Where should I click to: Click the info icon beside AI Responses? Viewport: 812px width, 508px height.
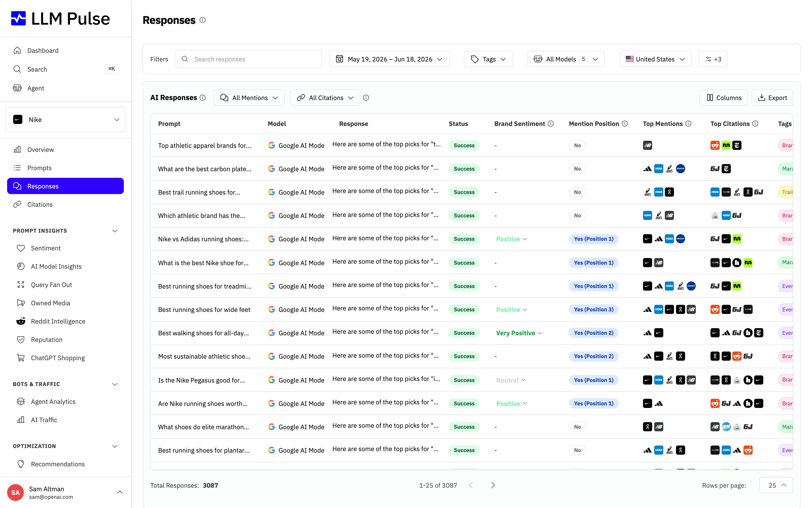coord(203,98)
